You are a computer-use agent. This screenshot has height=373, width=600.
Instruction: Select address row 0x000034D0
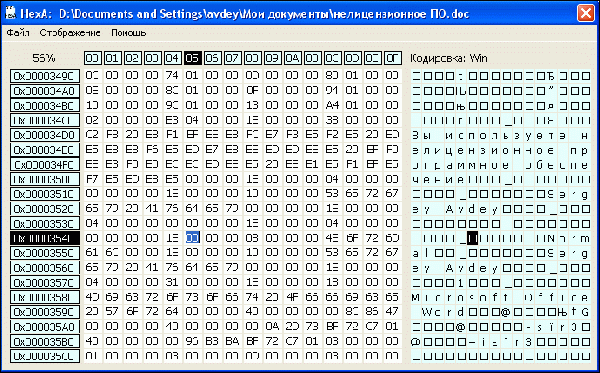pyautogui.click(x=45, y=135)
